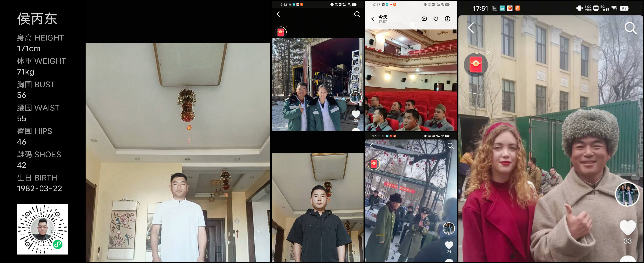The width and height of the screenshot is (644, 263).
Task: Click the 今天 date title
Action: click(383, 17)
